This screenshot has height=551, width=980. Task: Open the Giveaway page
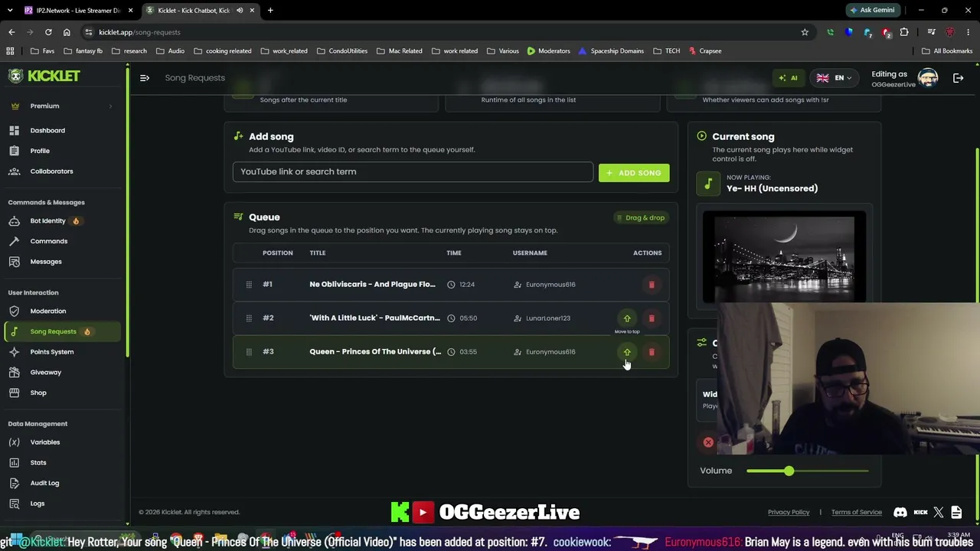pyautogui.click(x=45, y=372)
